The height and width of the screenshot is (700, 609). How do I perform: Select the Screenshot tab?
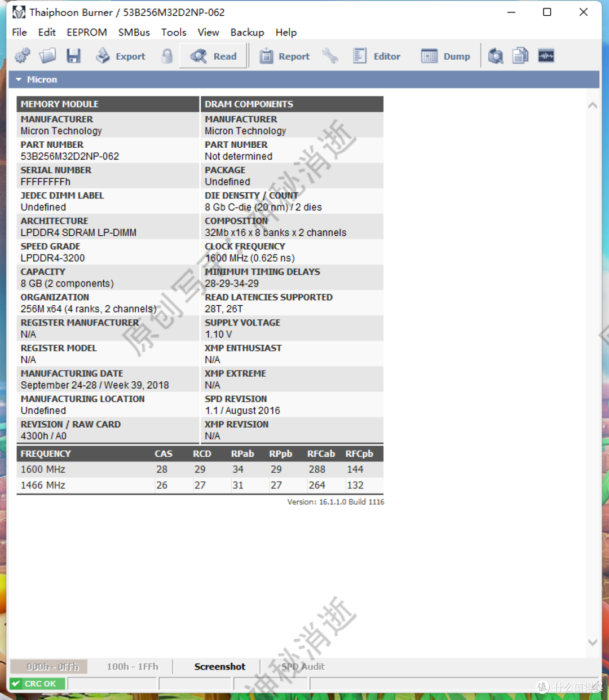tap(219, 667)
